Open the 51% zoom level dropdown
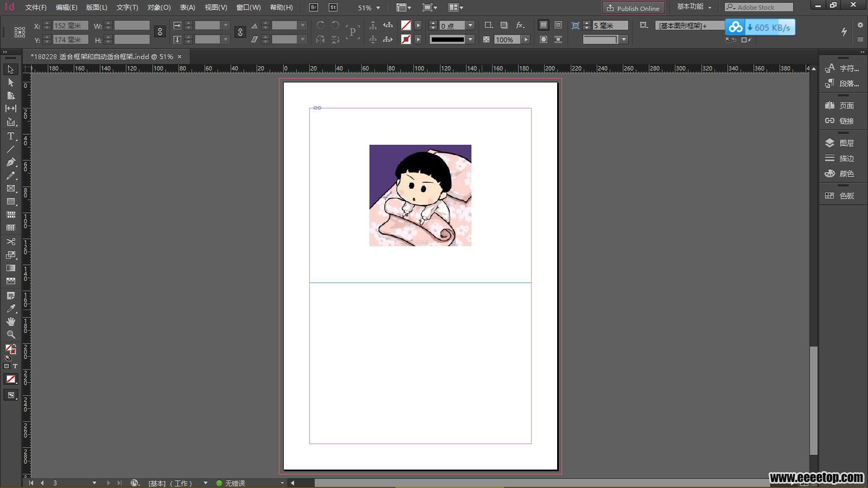Viewport: 868px width, 488px height. pos(378,8)
